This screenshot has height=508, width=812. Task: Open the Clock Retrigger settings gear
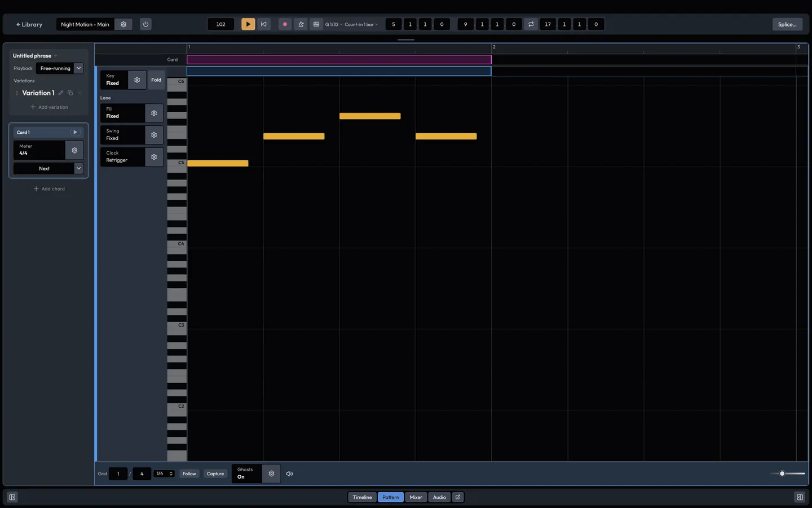pos(154,157)
